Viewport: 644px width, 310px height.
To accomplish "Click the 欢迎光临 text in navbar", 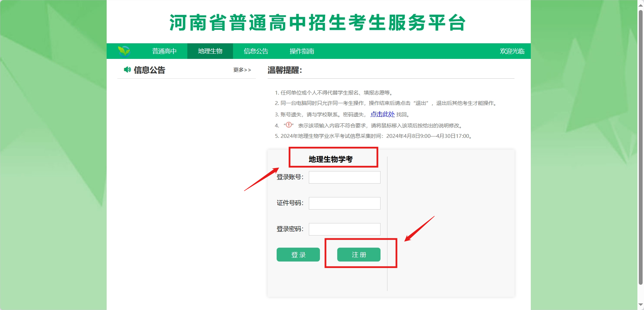I will click(x=512, y=51).
